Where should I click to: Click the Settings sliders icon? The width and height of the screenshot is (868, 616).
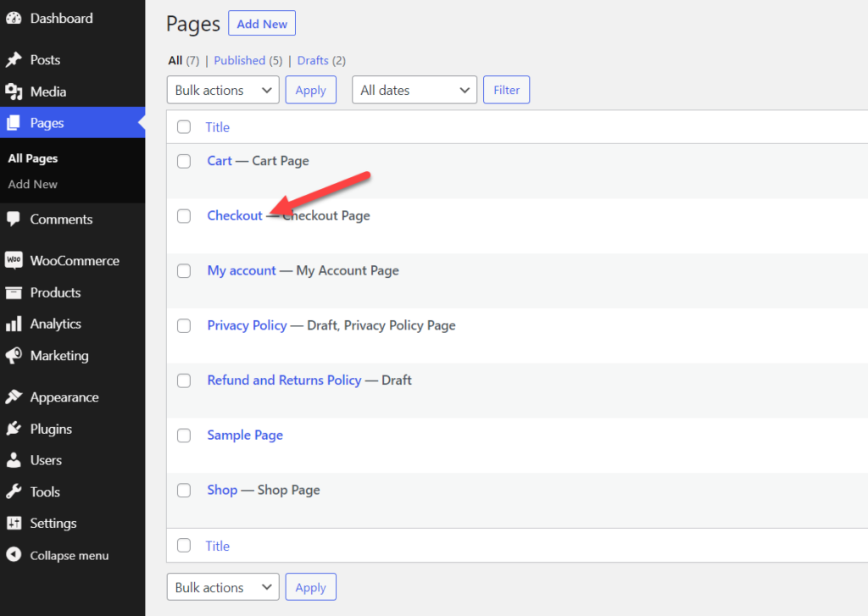click(x=14, y=523)
